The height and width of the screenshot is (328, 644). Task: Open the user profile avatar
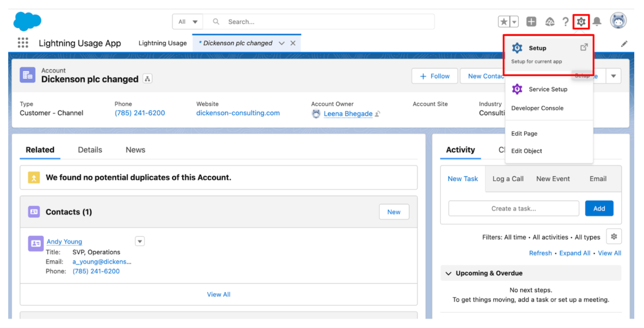coord(618,20)
